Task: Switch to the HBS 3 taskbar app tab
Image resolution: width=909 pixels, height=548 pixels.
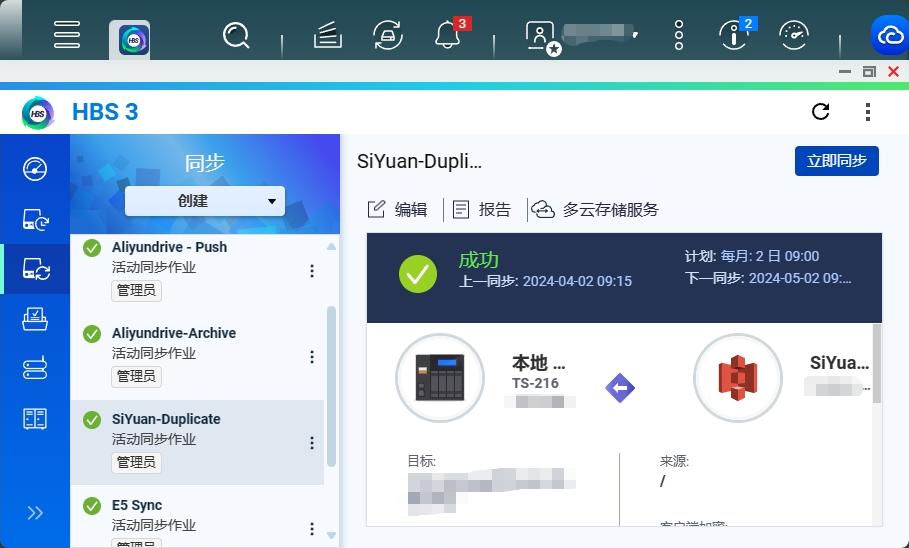Action: click(x=133, y=40)
